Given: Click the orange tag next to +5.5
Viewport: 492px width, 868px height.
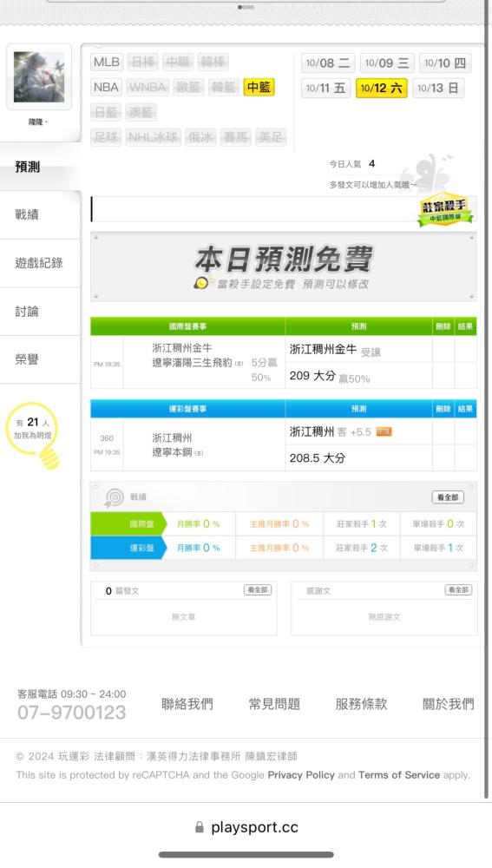Looking at the screenshot, I should tap(384, 431).
